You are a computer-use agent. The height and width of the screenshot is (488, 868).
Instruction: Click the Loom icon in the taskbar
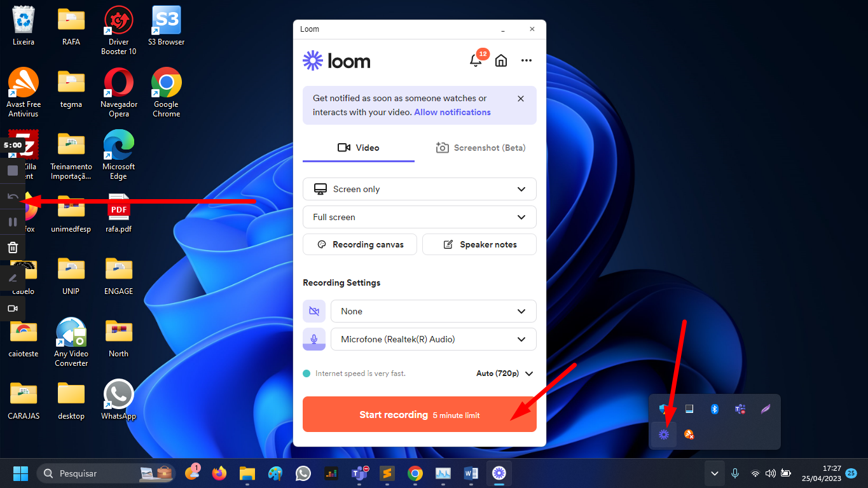tap(499, 473)
